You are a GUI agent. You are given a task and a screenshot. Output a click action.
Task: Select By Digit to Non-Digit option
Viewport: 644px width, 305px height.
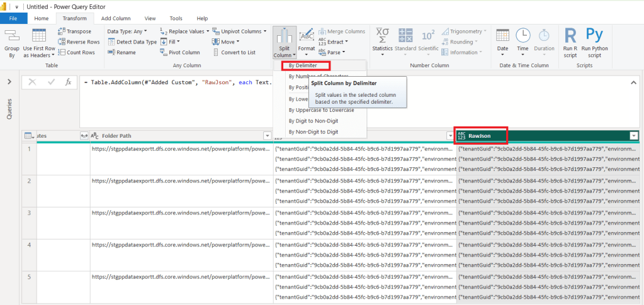pyautogui.click(x=312, y=121)
